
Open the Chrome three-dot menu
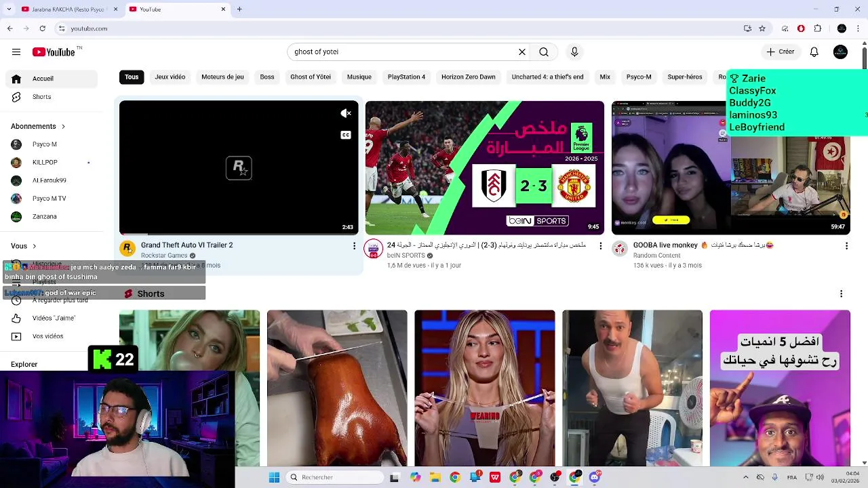point(858,28)
